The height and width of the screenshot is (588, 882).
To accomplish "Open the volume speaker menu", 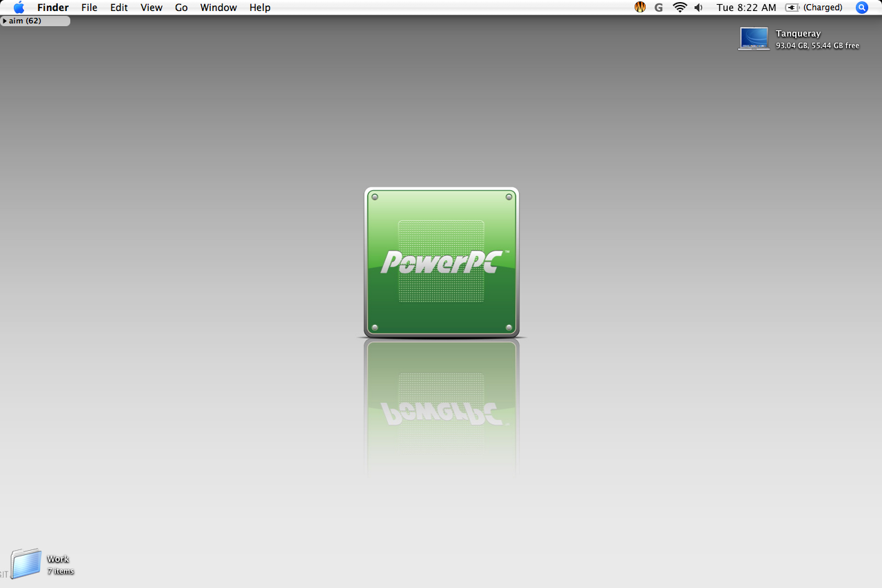I will click(699, 8).
